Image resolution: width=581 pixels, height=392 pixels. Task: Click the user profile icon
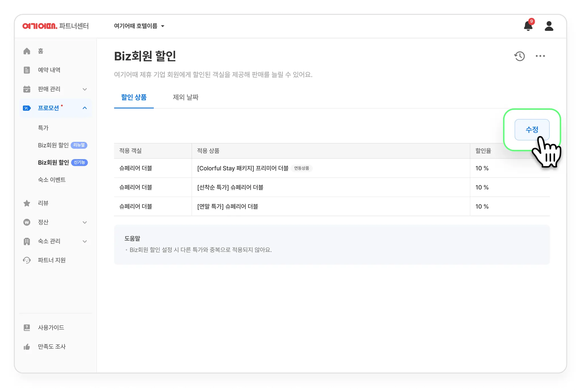(x=549, y=26)
